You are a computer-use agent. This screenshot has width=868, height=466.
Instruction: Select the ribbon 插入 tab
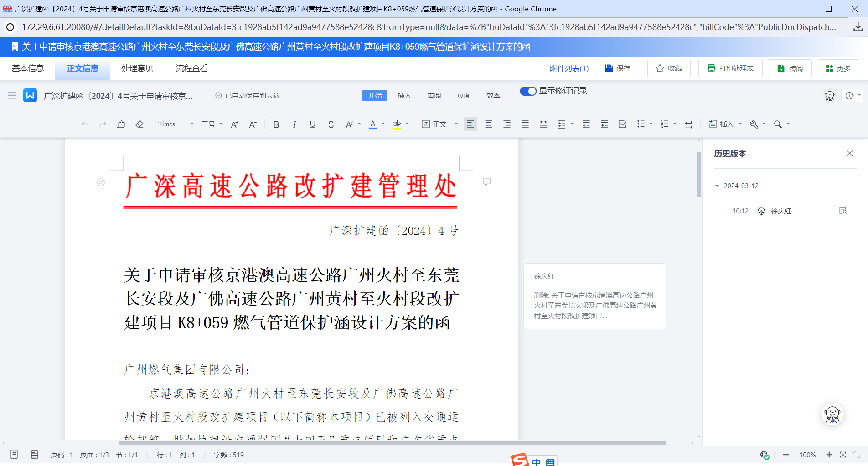[404, 95]
